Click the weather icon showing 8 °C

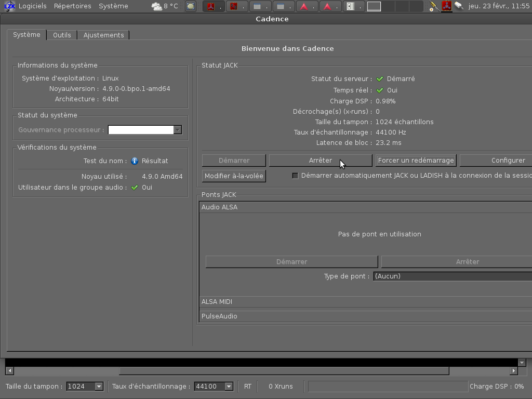pyautogui.click(x=156, y=6)
